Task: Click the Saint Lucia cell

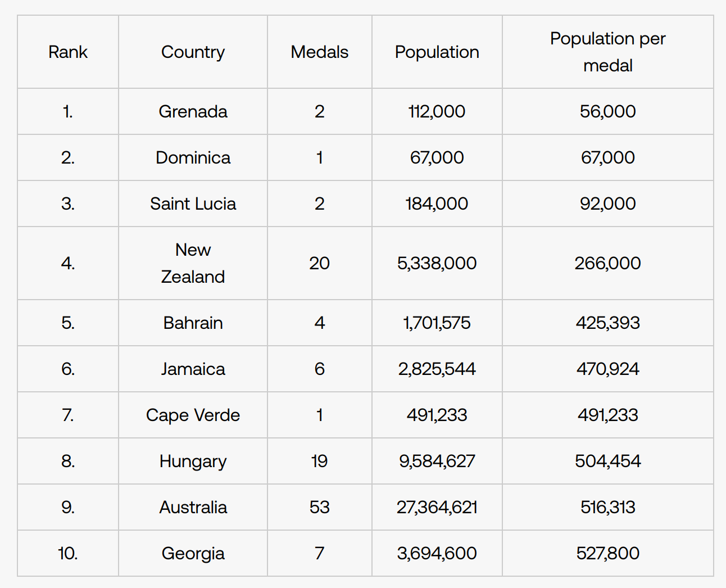Action: click(x=193, y=203)
